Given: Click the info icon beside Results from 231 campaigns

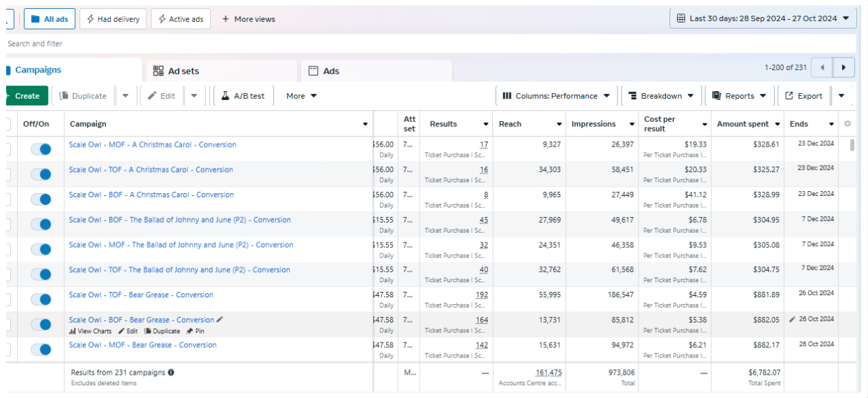Looking at the screenshot, I should coord(171,373).
